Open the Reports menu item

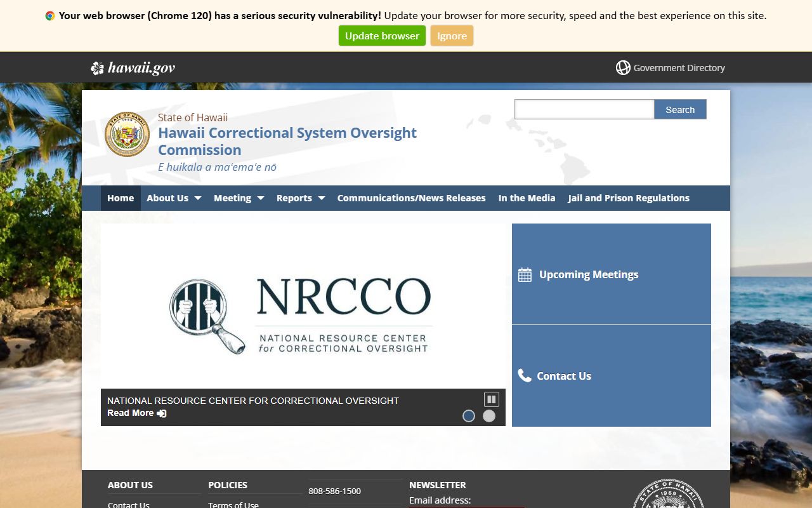(x=294, y=198)
